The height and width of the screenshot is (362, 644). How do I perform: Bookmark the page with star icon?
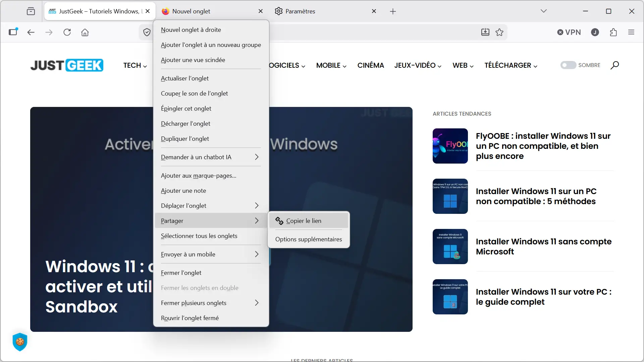coord(499,32)
